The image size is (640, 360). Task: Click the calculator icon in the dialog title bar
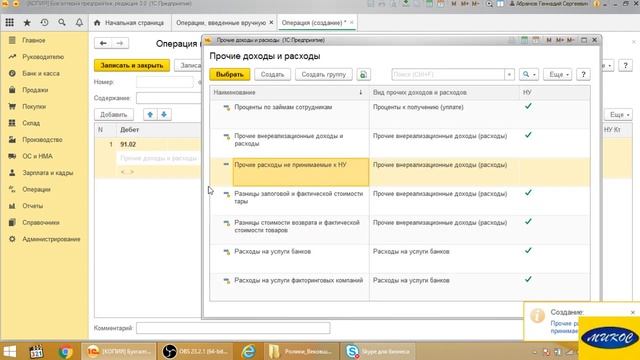pos(524,40)
